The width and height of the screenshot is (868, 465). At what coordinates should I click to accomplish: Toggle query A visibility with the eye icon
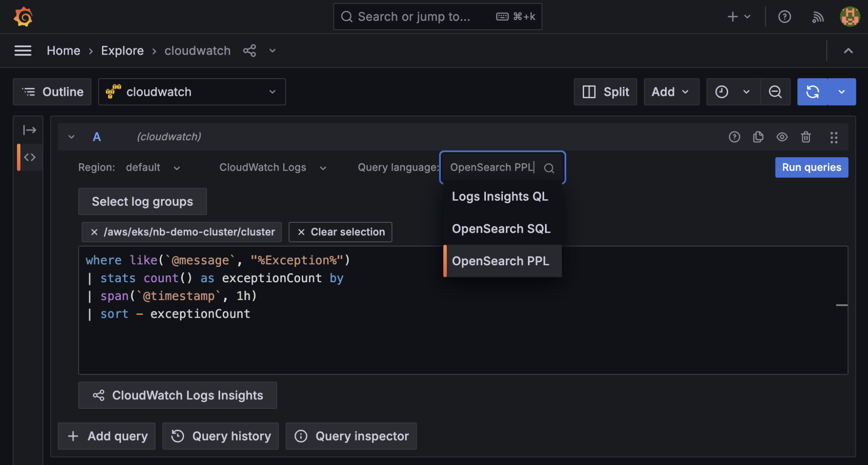point(782,137)
